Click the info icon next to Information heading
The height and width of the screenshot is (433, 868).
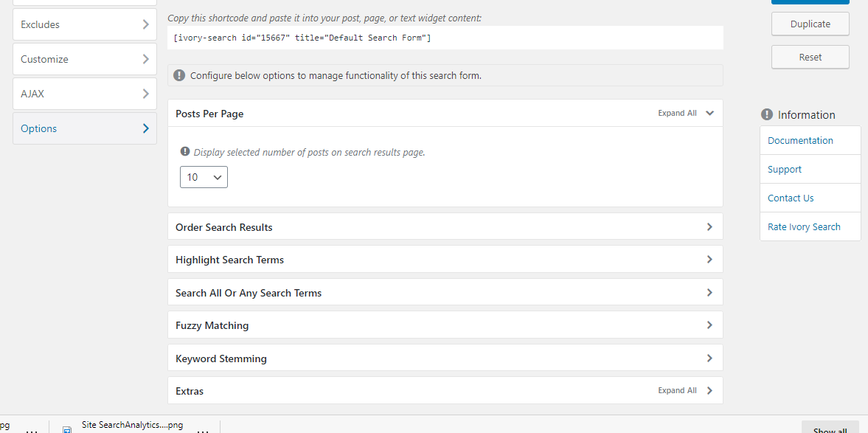[767, 114]
